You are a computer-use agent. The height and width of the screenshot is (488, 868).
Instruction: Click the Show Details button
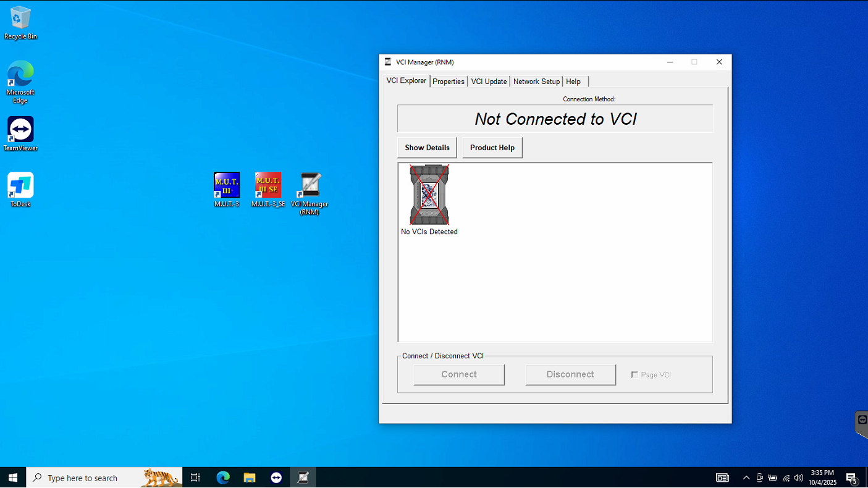coord(427,148)
